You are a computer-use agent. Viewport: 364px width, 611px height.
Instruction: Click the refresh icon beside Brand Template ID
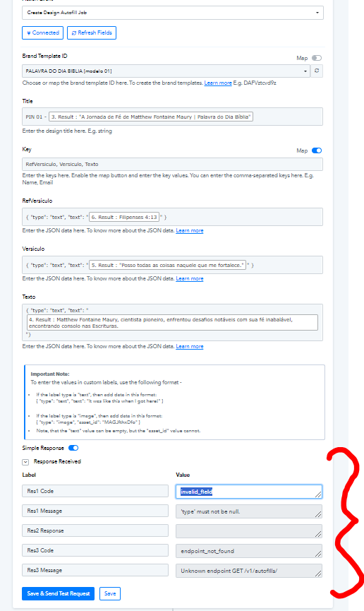tap(317, 71)
